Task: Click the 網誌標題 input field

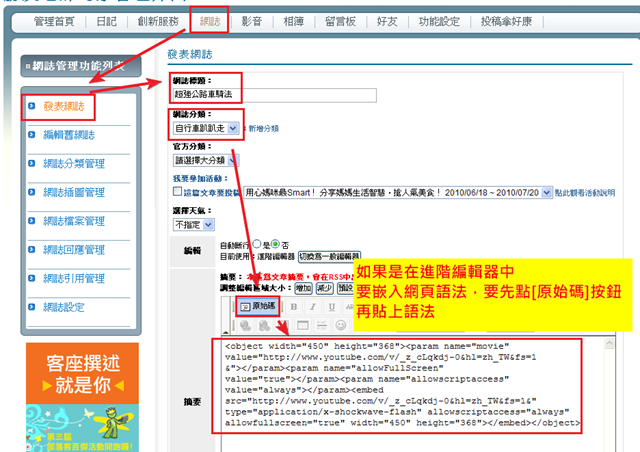Action: pos(274,95)
